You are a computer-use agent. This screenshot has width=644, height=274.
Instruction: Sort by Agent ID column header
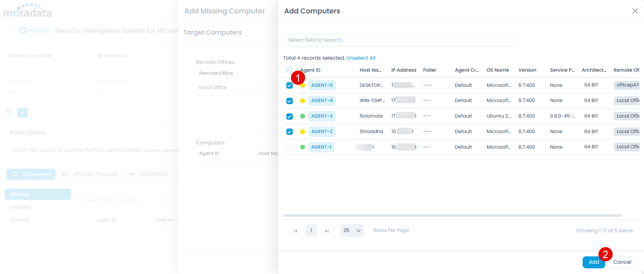[310, 70]
